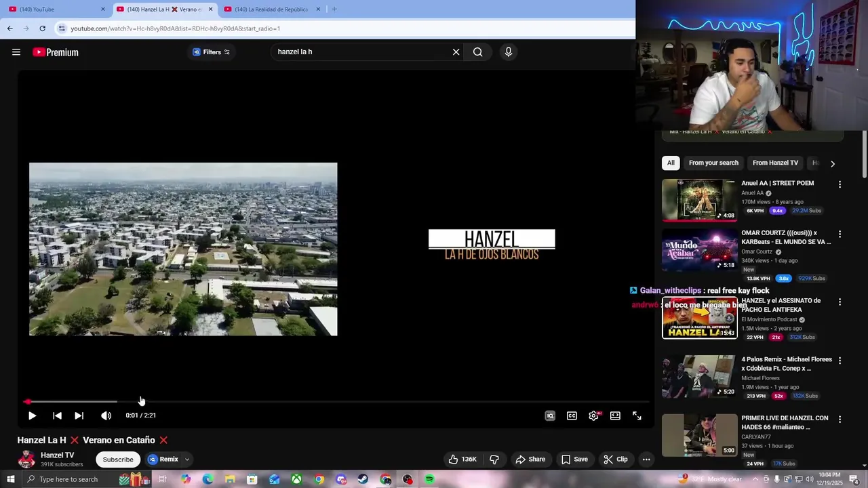Open more actions below the video
Viewport: 868px width, 488px height.
tap(646, 459)
